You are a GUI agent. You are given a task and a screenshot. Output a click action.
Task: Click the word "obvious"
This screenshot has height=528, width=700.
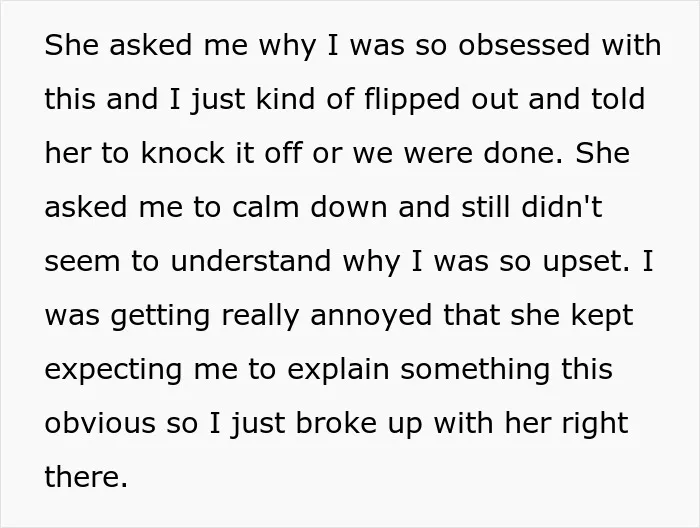pos(100,423)
